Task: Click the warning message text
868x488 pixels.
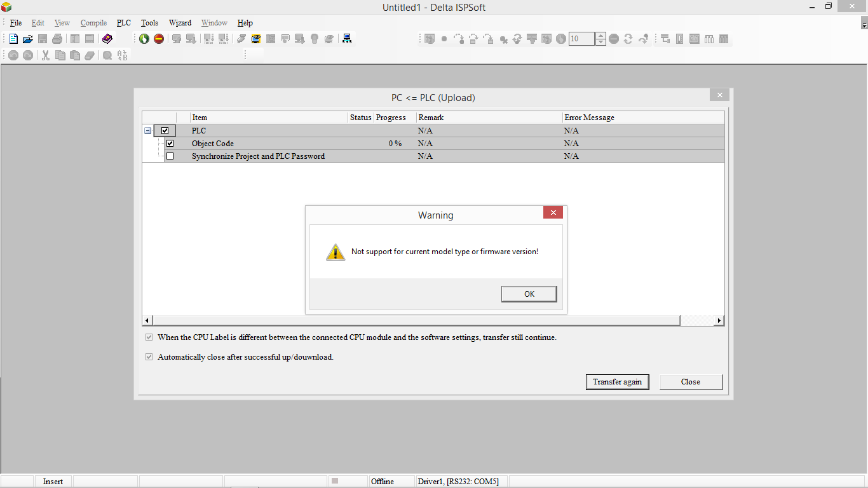Action: pos(445,252)
